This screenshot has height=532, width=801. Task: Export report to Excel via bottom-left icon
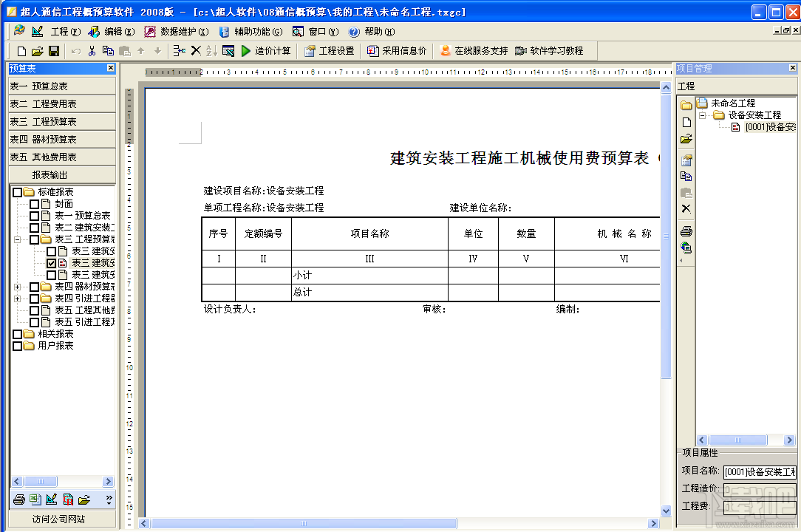click(x=35, y=499)
